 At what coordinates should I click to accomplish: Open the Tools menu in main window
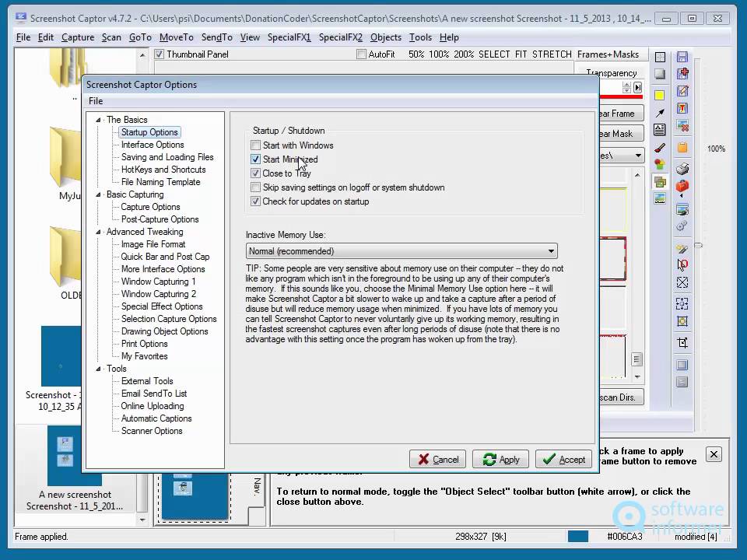click(421, 37)
